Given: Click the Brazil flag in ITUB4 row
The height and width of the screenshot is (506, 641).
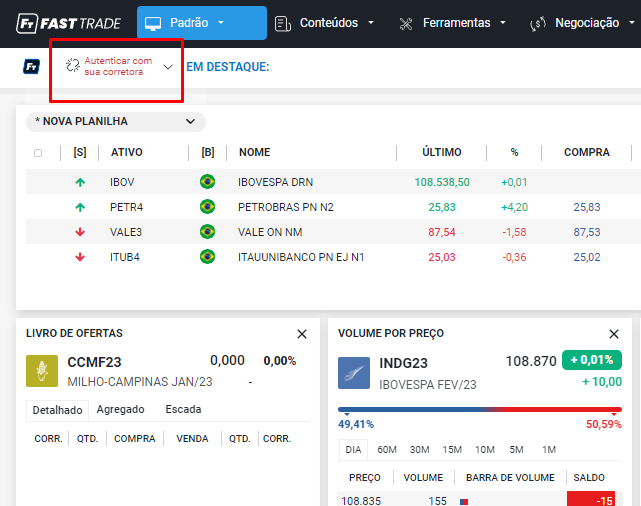Looking at the screenshot, I should (207, 257).
